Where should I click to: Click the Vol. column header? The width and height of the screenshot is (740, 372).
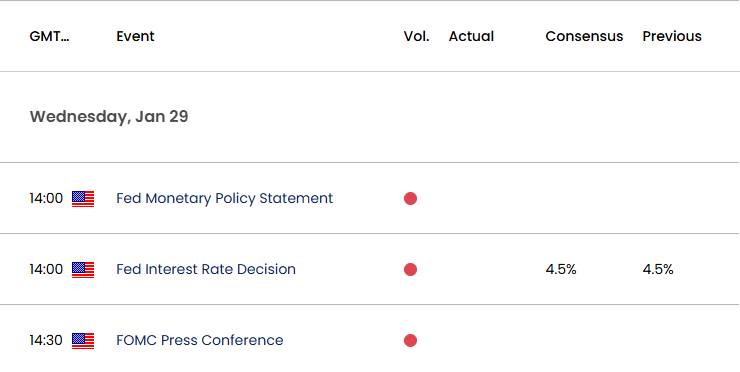click(416, 36)
